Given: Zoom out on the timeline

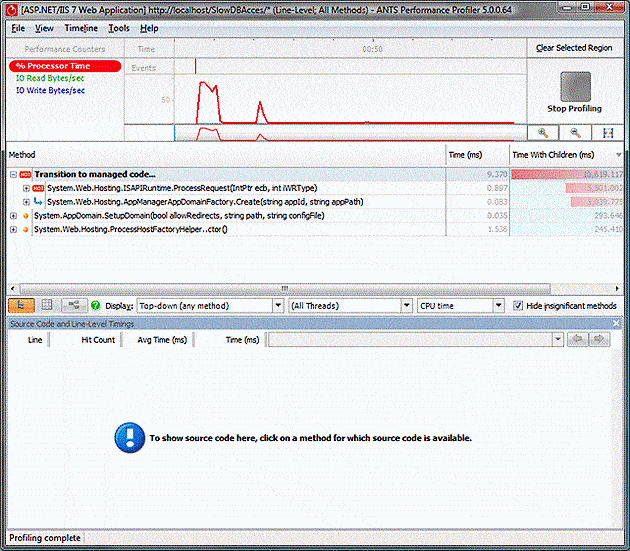Looking at the screenshot, I should point(575,133).
